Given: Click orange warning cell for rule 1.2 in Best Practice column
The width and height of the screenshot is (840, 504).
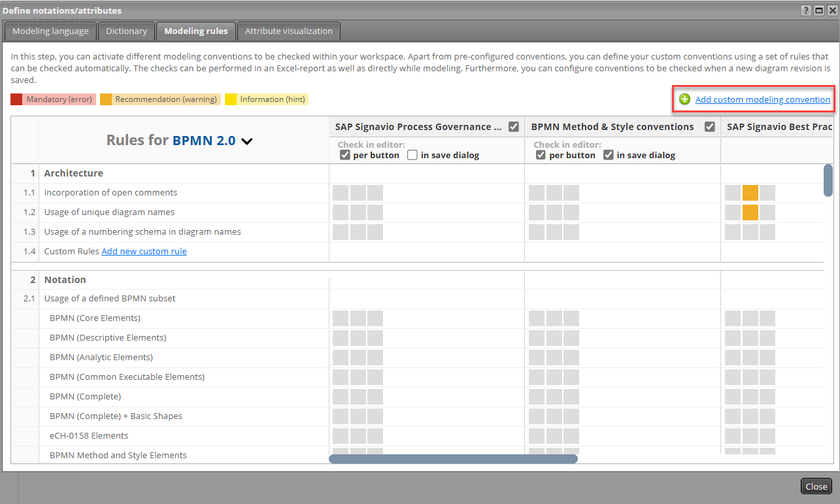Looking at the screenshot, I should 750,212.
